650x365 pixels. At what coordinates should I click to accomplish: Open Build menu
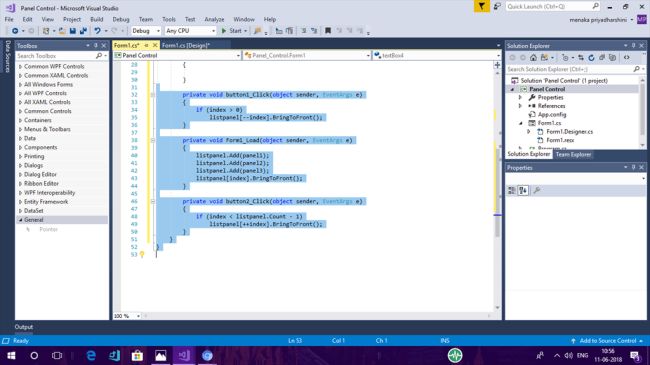coord(97,19)
